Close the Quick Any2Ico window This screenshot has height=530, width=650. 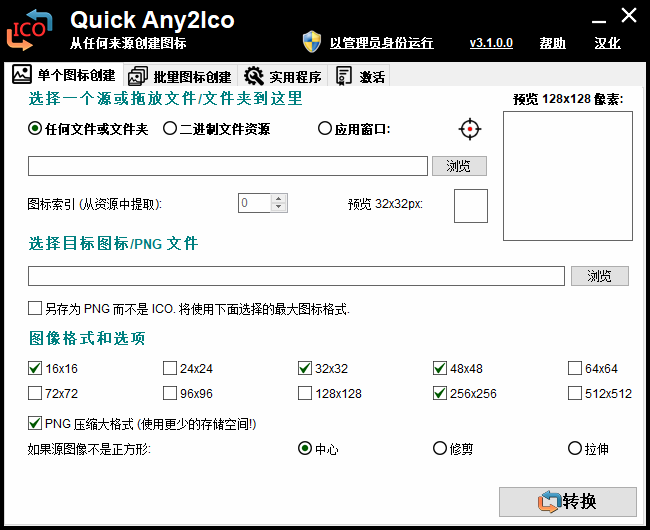[629, 16]
